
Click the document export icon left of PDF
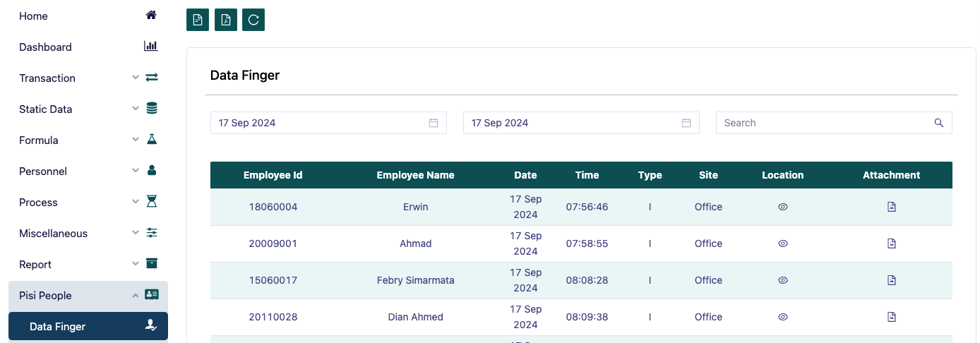coord(198,20)
